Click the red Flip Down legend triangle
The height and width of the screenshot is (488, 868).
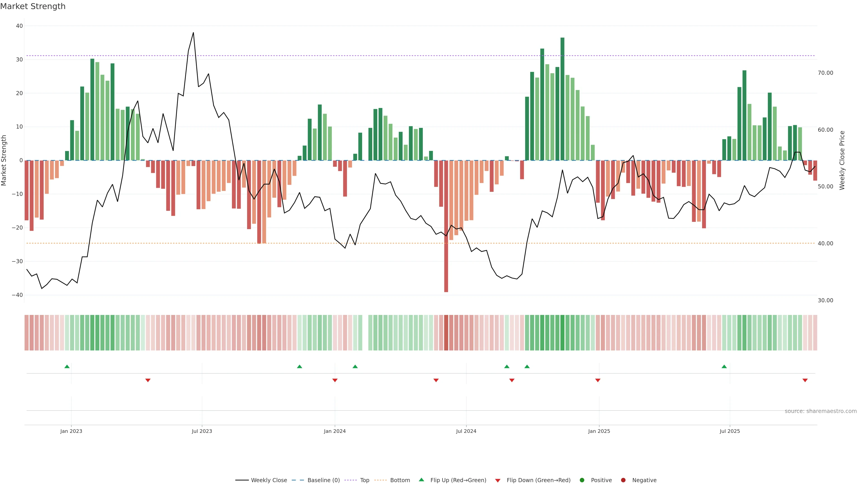click(498, 480)
